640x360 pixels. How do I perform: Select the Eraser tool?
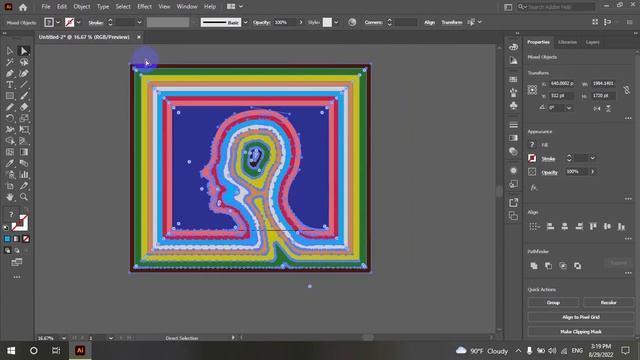[24, 107]
